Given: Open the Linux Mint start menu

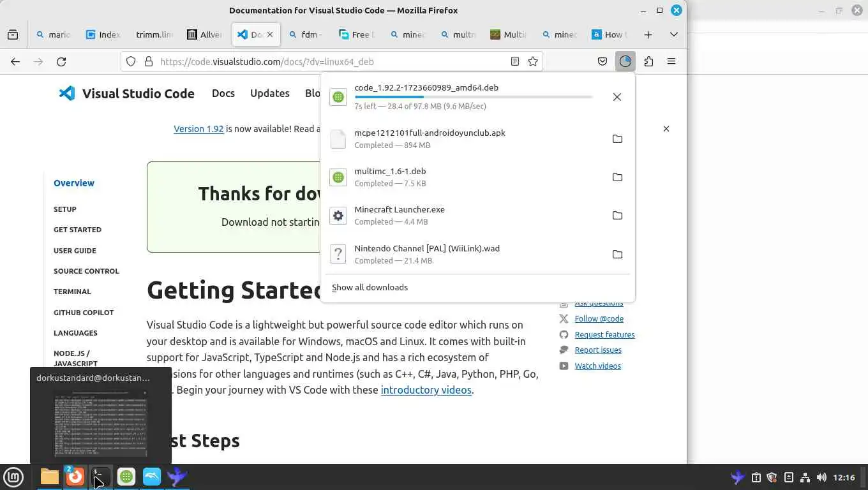Looking at the screenshot, I should point(13,477).
